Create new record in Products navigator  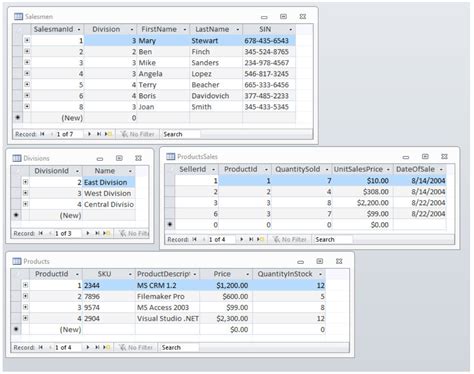(107, 347)
